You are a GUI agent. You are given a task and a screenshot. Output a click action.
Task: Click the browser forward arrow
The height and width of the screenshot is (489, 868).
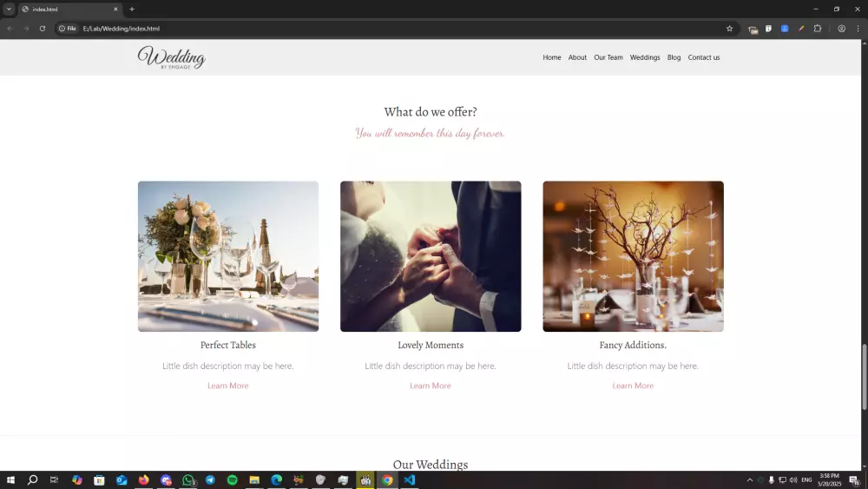point(26,29)
